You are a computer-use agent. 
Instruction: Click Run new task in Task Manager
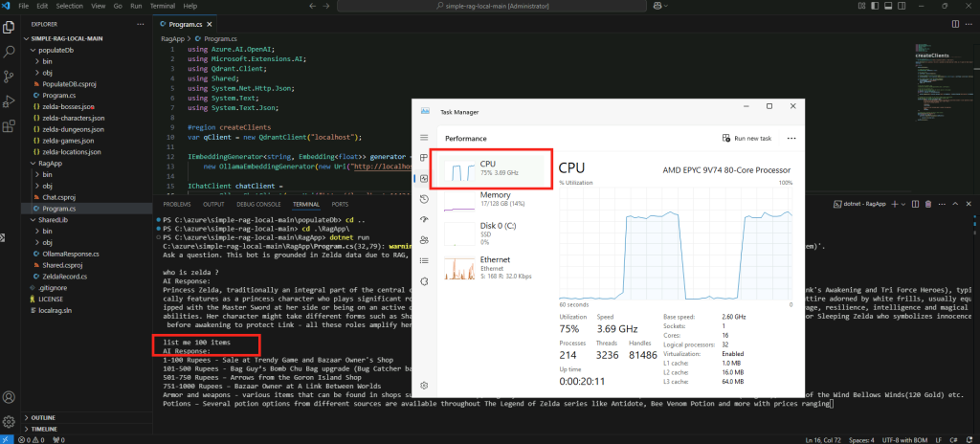coord(746,138)
